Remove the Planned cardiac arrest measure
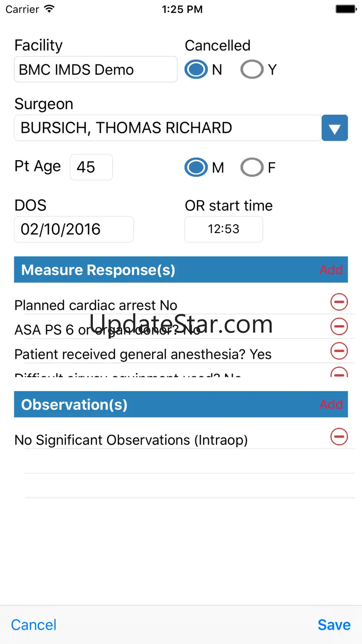Viewport: 362px width, 644px height. [x=339, y=302]
